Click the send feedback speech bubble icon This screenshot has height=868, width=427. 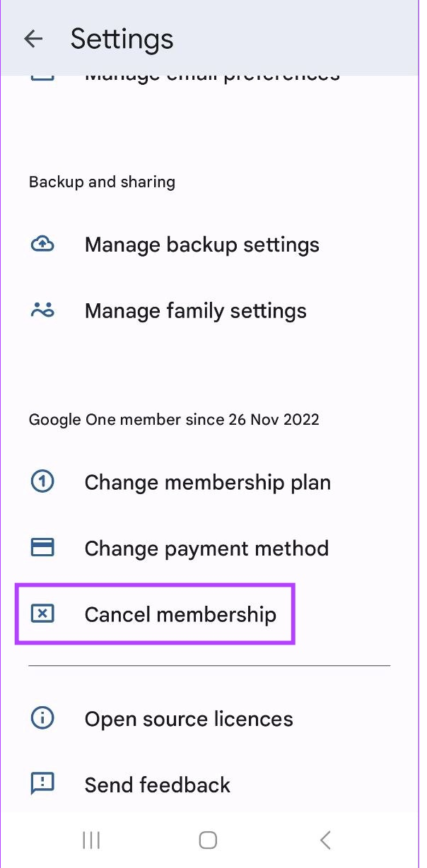tap(42, 784)
